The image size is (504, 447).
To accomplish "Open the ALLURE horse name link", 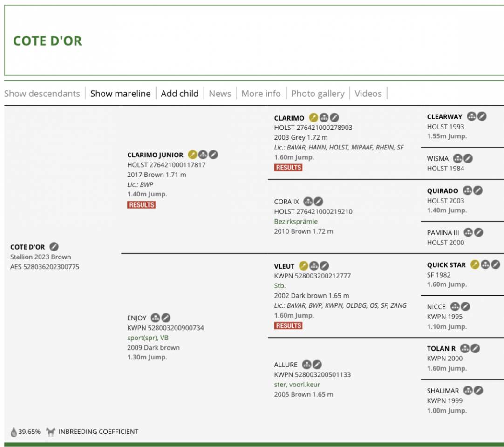I will tap(286, 365).
